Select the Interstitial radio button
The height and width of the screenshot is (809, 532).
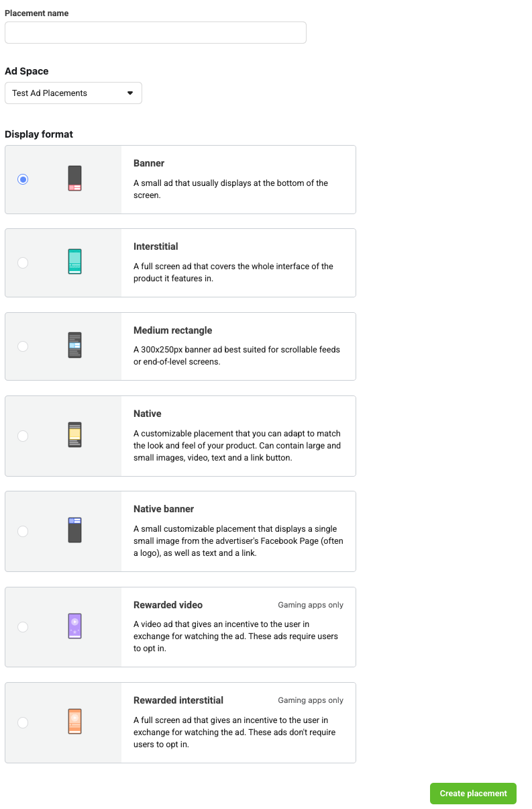tap(23, 263)
